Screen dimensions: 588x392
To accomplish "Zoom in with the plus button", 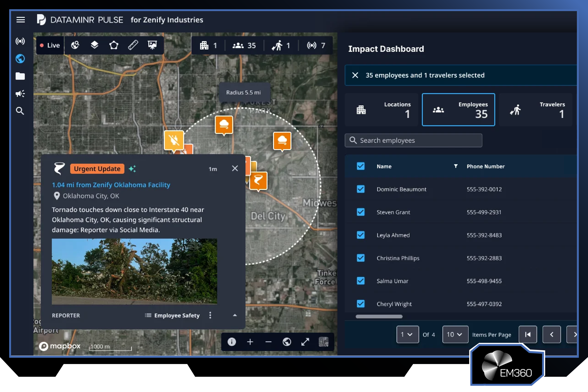I will click(250, 342).
